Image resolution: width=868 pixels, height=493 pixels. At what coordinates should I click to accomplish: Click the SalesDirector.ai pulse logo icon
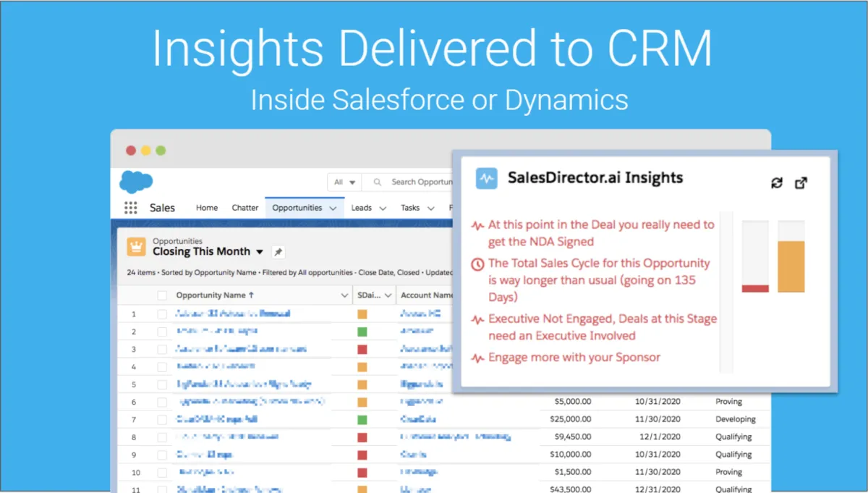(487, 178)
